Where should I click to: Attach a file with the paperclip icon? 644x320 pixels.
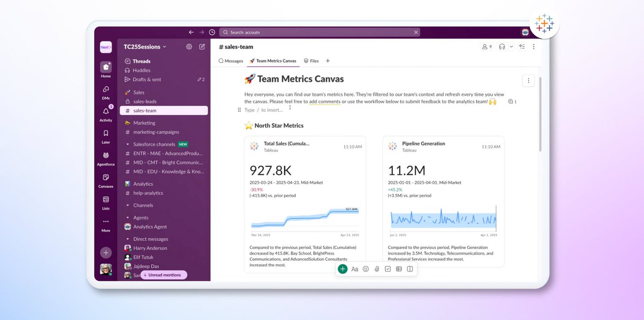pyautogui.click(x=377, y=269)
